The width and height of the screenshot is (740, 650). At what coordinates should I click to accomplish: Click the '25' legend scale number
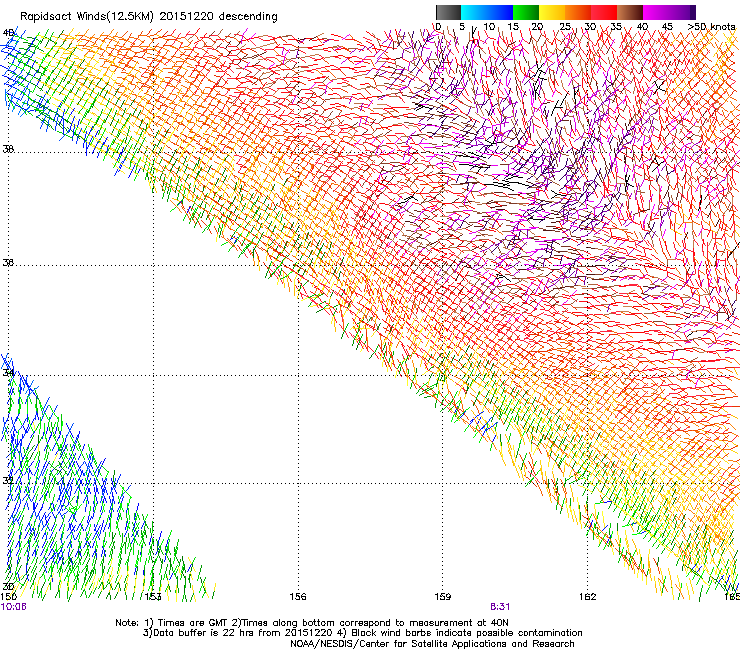pyautogui.click(x=565, y=26)
